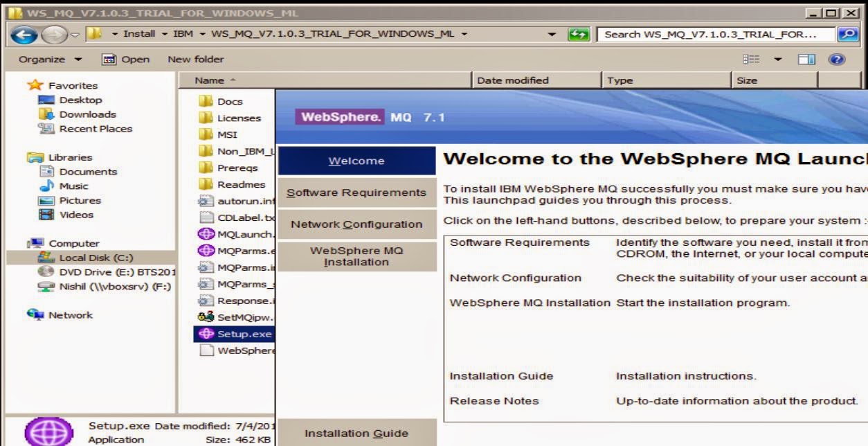Click the refresh icon beside address bar
The height and width of the screenshot is (446, 868).
(579, 34)
